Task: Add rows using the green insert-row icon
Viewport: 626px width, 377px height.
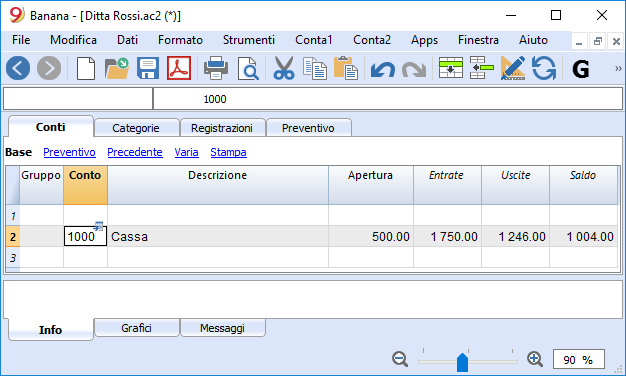Action: [451, 68]
